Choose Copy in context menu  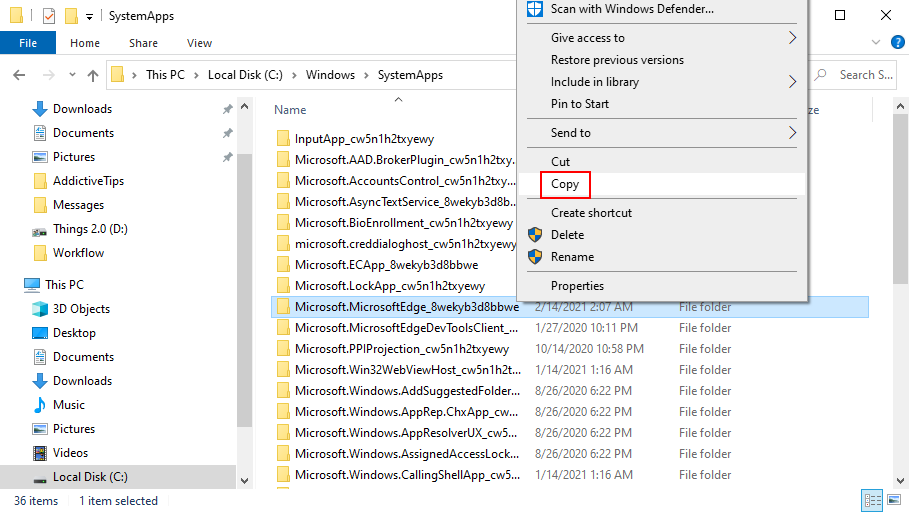click(662, 184)
